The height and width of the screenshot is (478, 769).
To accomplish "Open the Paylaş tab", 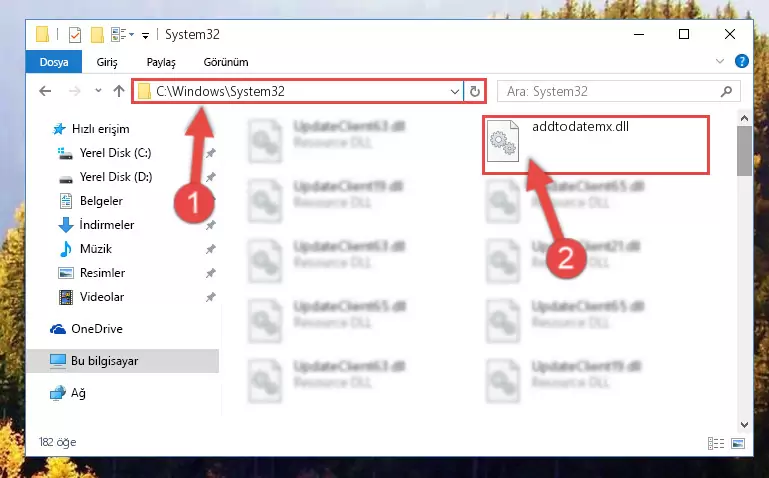I will (x=161, y=62).
